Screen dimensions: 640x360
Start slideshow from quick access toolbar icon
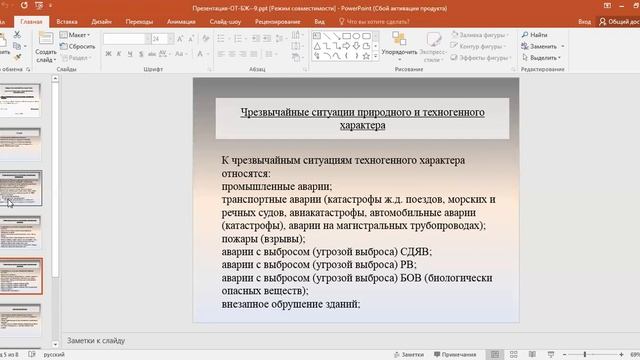(39, 5)
